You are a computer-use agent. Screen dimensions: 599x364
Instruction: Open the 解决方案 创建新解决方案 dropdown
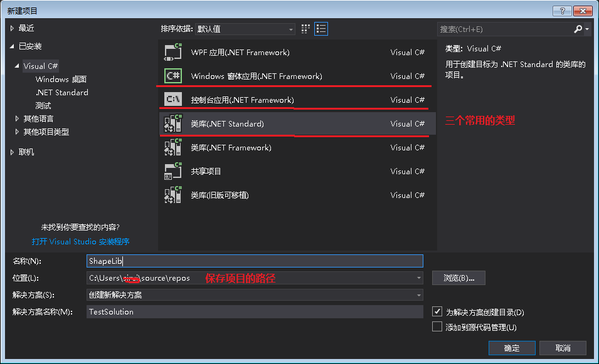click(255, 295)
